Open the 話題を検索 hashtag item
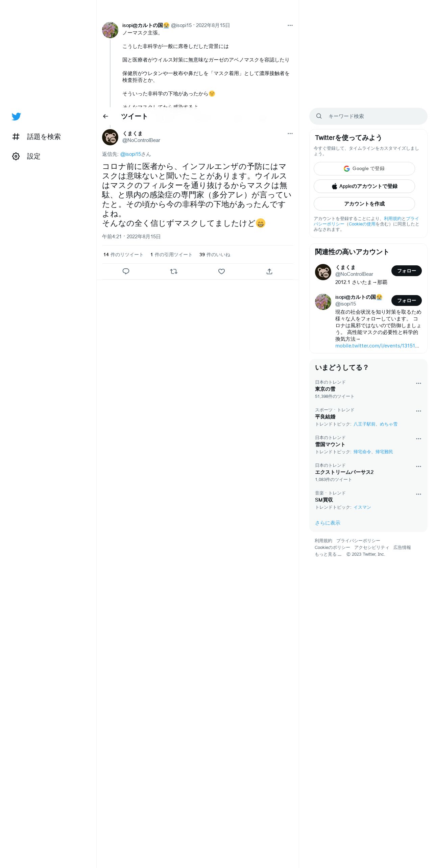This screenshot has height=868, width=434. click(x=36, y=137)
